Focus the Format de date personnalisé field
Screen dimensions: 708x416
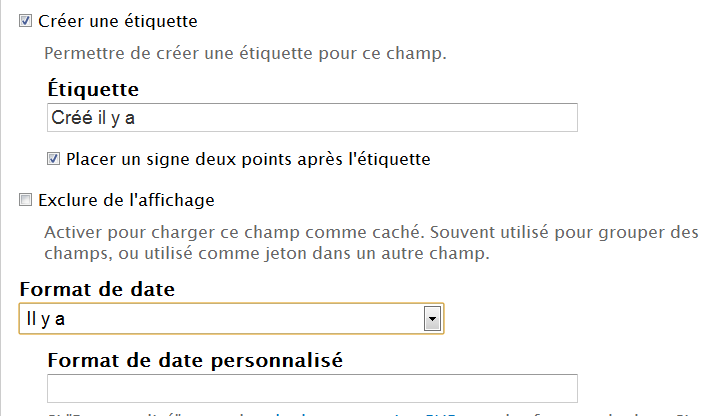point(312,388)
